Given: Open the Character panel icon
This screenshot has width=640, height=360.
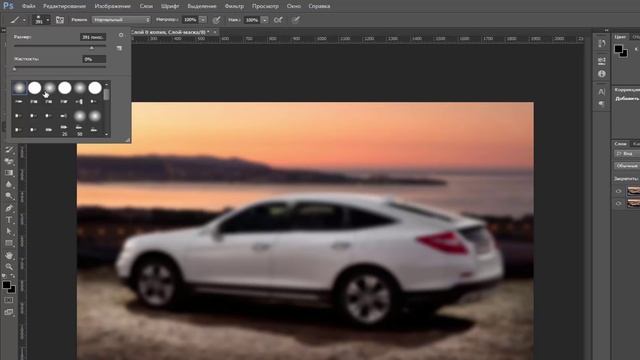Looking at the screenshot, I should coord(602,92).
